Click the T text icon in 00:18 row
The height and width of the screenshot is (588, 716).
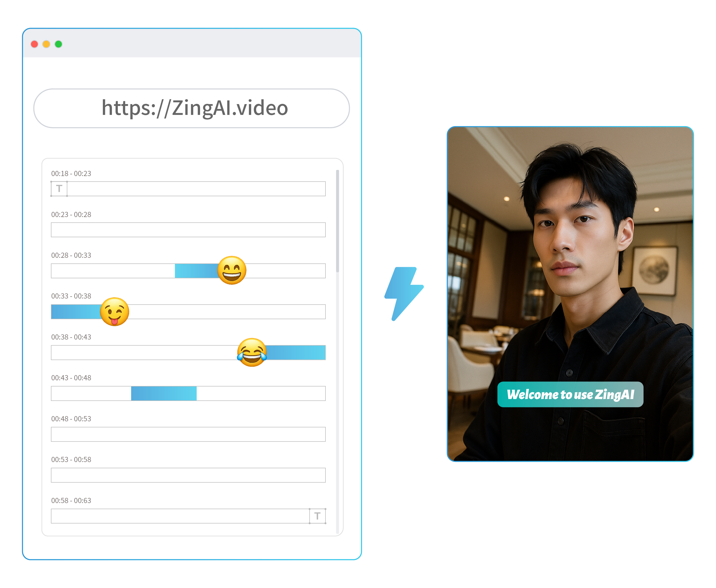tap(59, 189)
